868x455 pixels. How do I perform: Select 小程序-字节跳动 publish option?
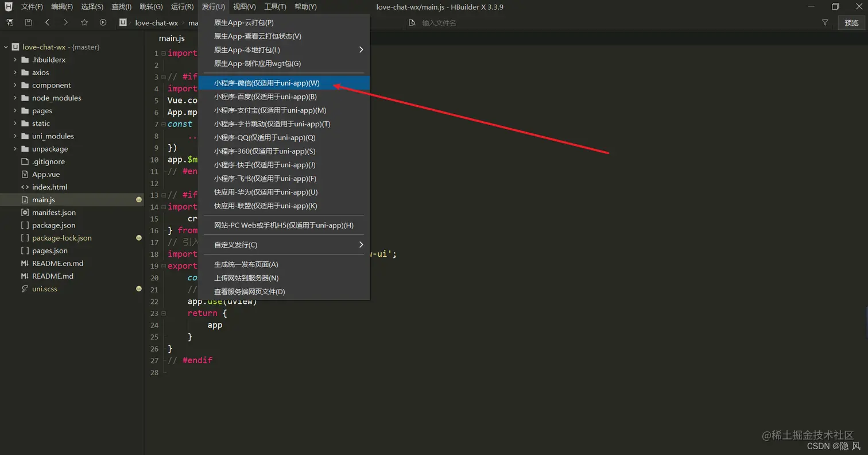(284, 124)
